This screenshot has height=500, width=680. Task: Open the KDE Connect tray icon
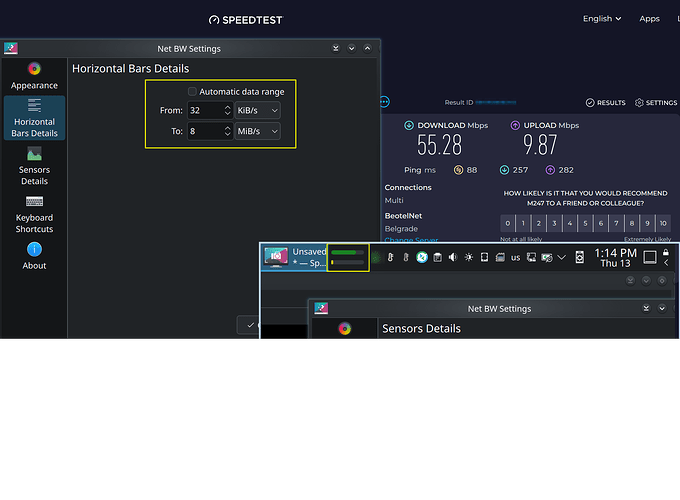point(422,258)
